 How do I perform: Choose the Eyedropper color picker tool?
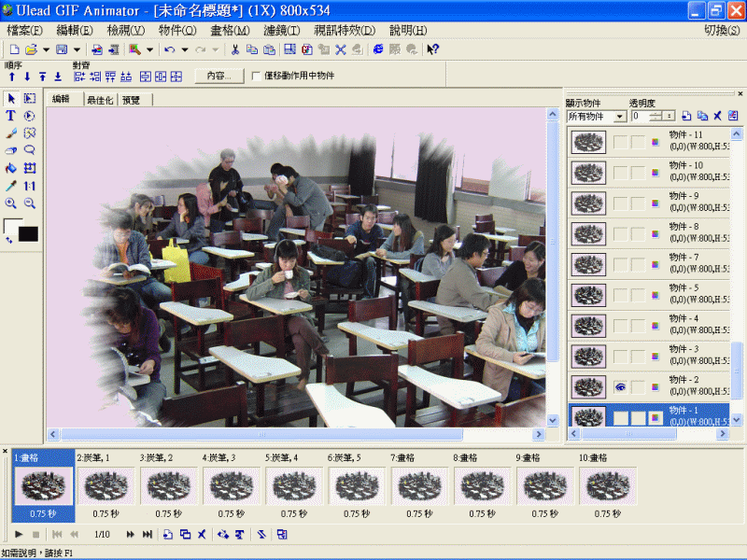click(11, 186)
